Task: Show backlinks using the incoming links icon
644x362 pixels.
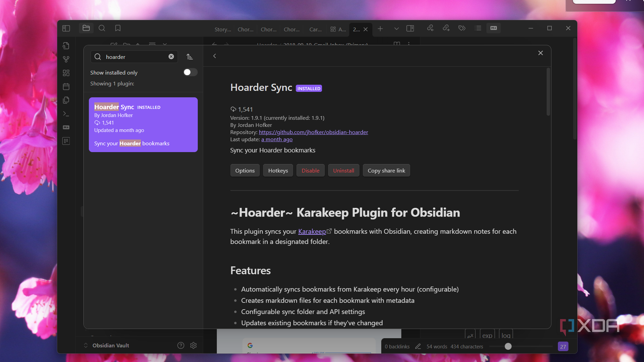Action: coord(430,28)
